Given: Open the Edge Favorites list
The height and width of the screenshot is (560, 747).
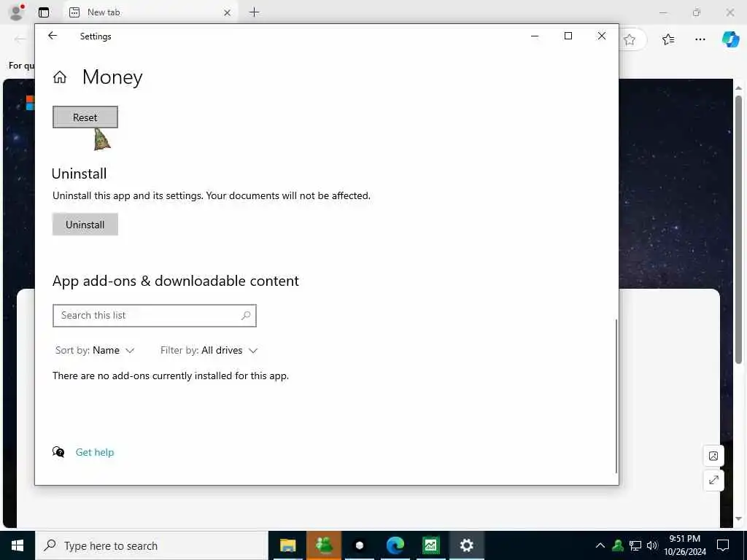Looking at the screenshot, I should [x=668, y=39].
